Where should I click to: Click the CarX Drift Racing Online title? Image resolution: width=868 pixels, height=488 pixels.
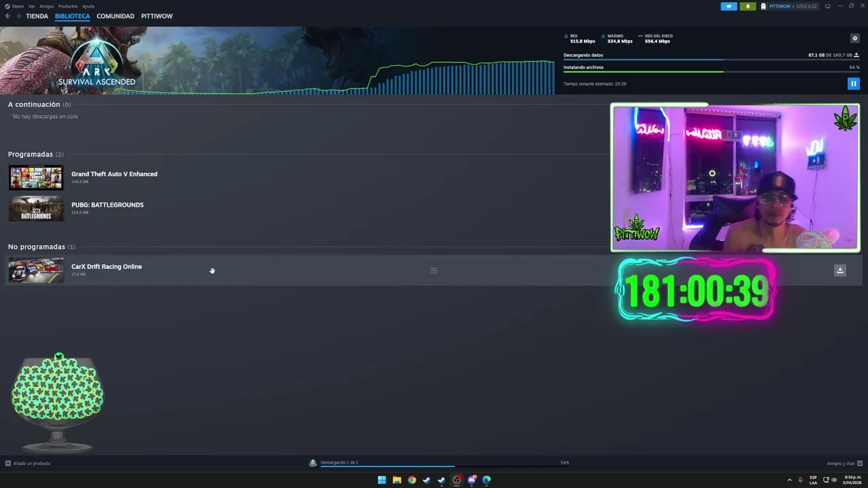click(x=106, y=266)
